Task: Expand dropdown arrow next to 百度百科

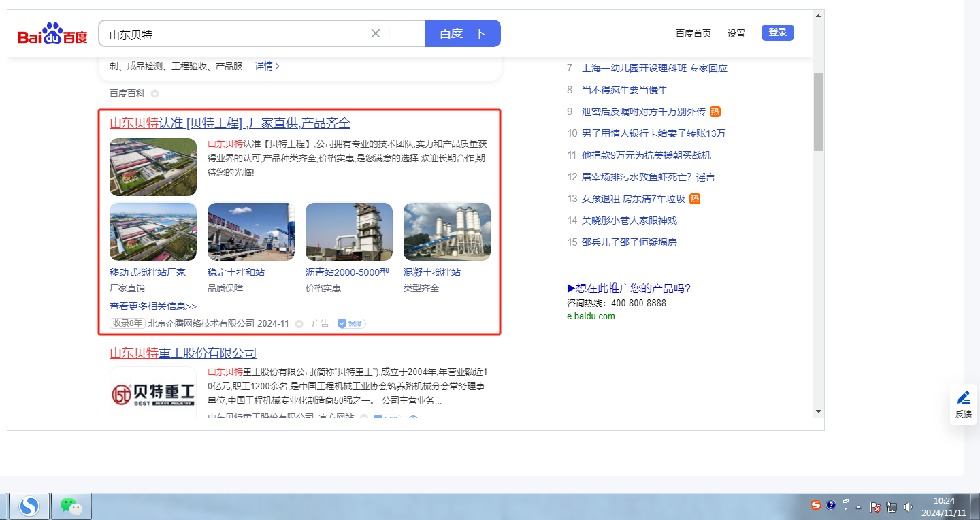Action: (155, 93)
